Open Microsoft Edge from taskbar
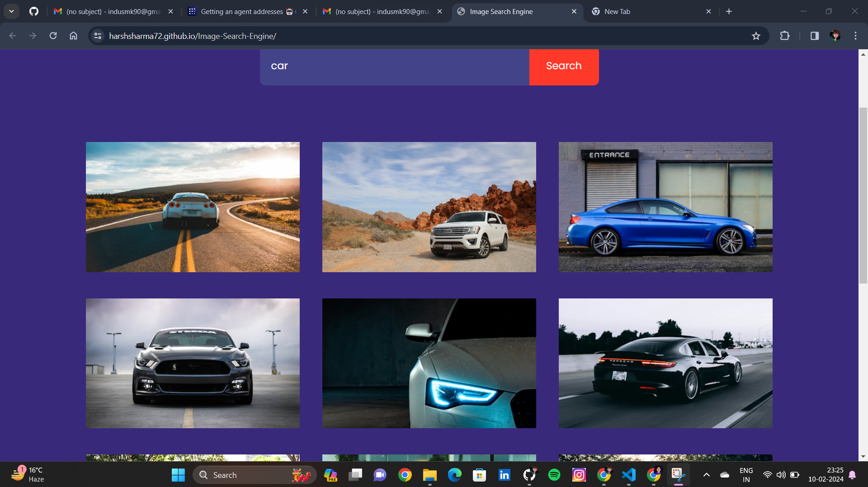Screen dimensions: 868x487 454,475
